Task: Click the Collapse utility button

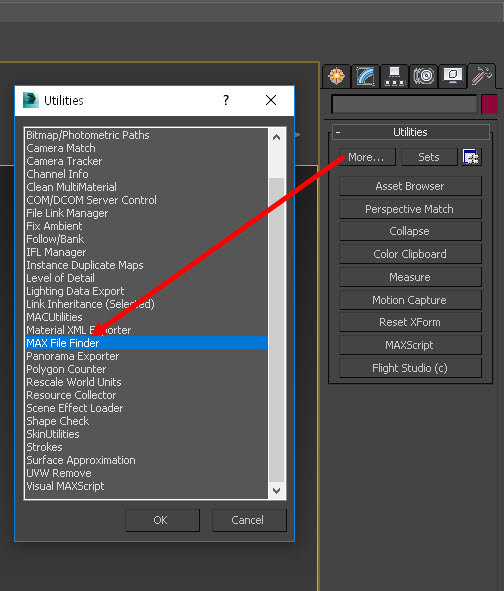Action: click(410, 231)
